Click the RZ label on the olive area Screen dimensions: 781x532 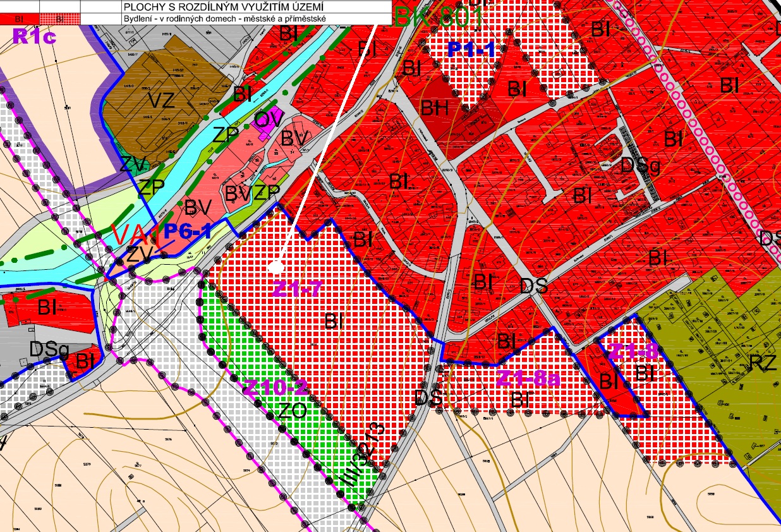click(764, 362)
